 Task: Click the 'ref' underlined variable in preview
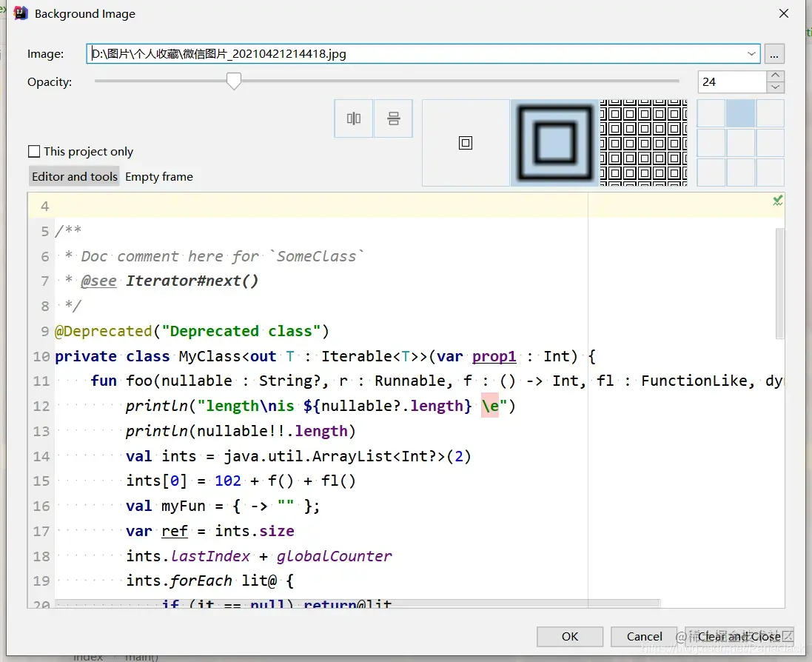(174, 532)
